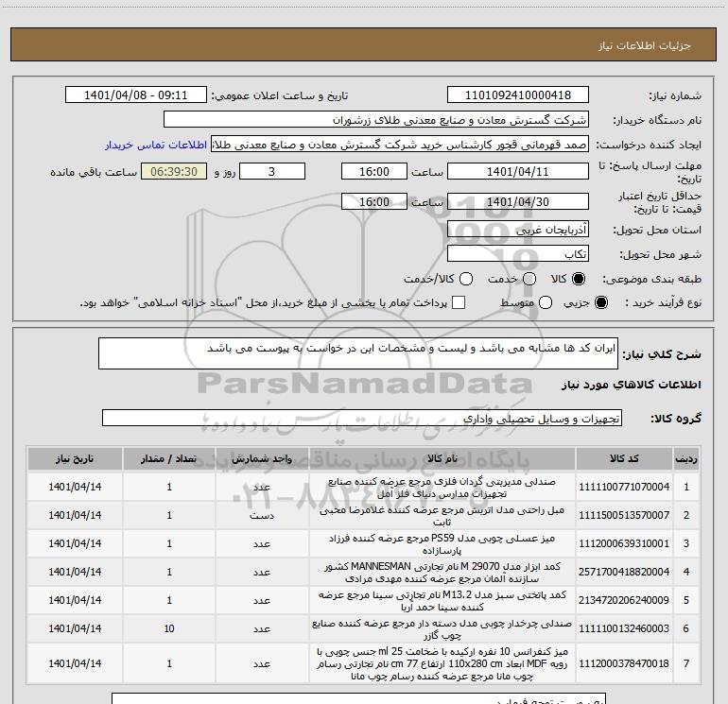
Task: Click the section title 'اطلاعات کالاهای مورد نیاز'
Action: tap(631, 385)
